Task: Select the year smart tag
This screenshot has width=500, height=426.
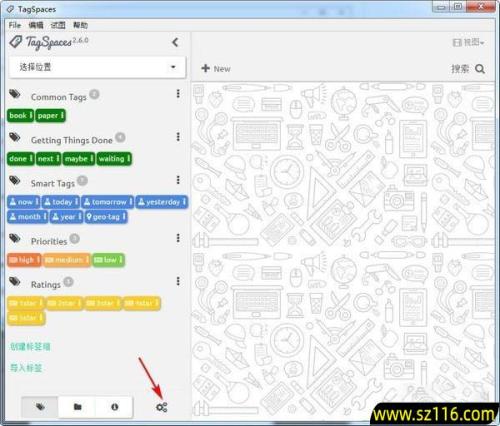Action: click(x=66, y=217)
